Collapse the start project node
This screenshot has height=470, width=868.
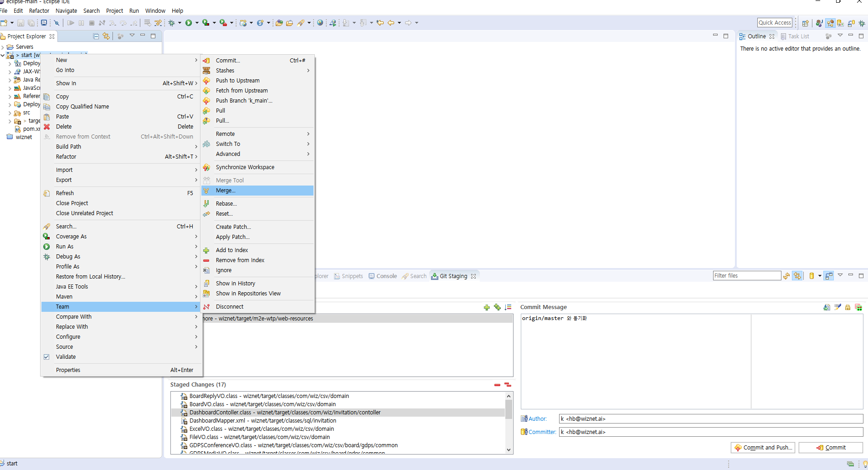[3, 55]
